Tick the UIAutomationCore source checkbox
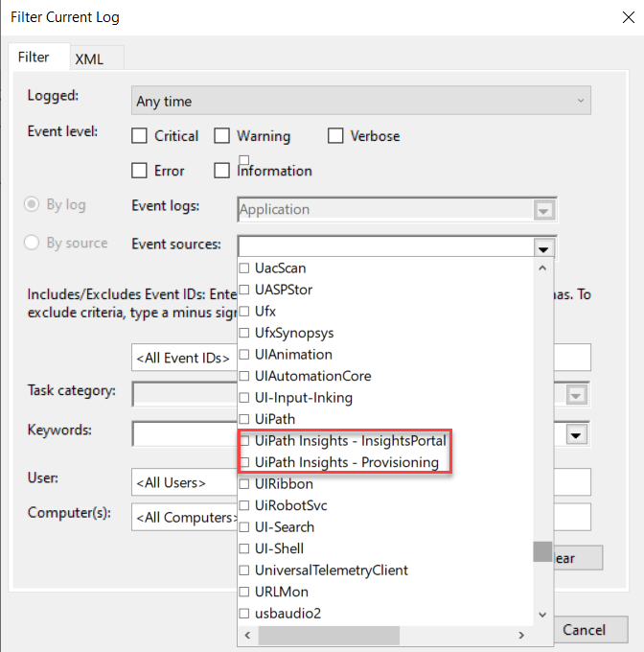 click(244, 376)
